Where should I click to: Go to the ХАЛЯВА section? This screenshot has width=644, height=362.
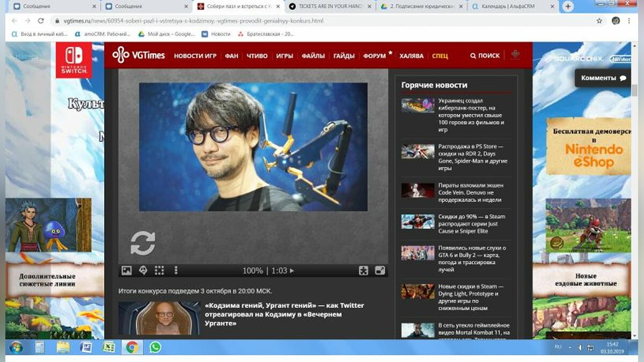(412, 56)
